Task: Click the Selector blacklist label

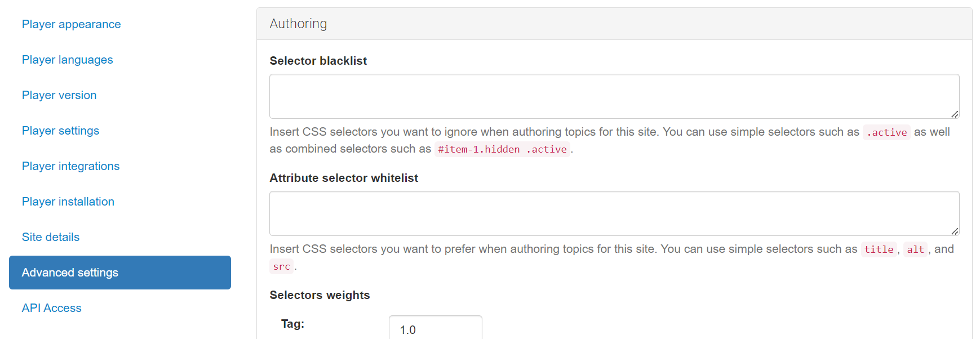Action: click(x=318, y=61)
